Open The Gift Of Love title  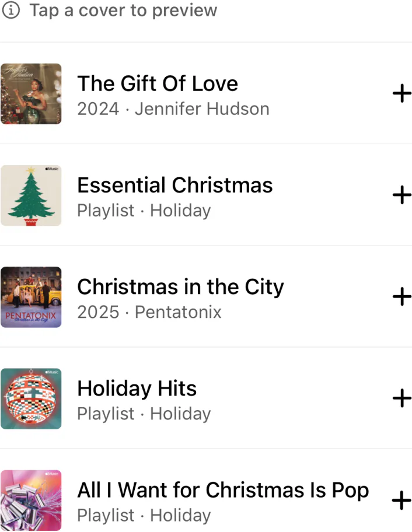click(158, 83)
